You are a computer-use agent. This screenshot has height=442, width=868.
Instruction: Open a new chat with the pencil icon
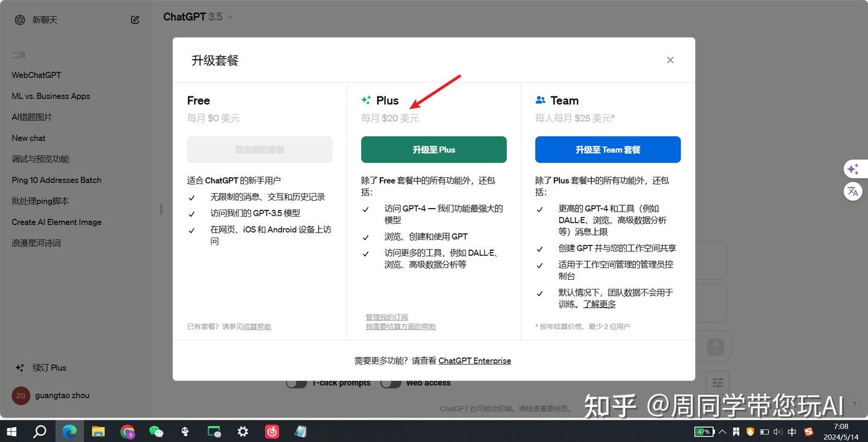point(134,19)
